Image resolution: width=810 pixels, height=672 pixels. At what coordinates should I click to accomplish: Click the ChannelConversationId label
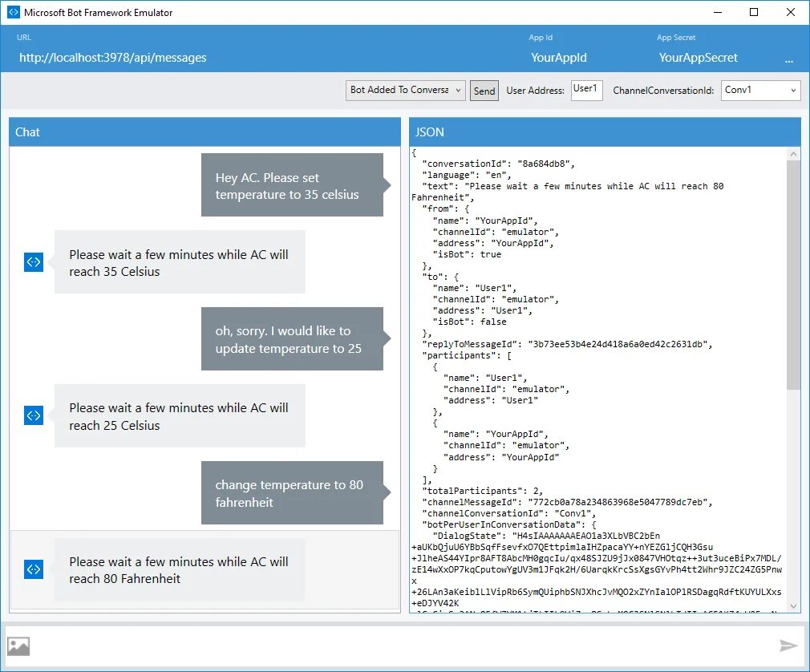663,91
